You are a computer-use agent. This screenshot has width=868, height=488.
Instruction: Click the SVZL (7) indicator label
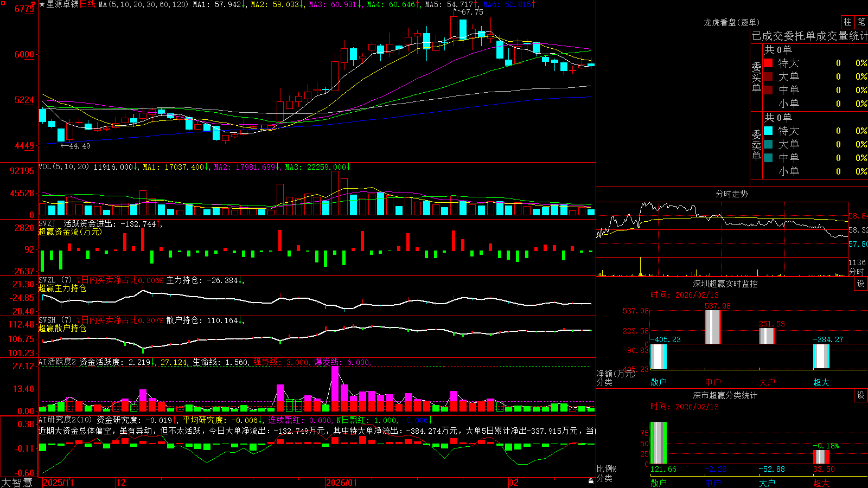[55, 280]
